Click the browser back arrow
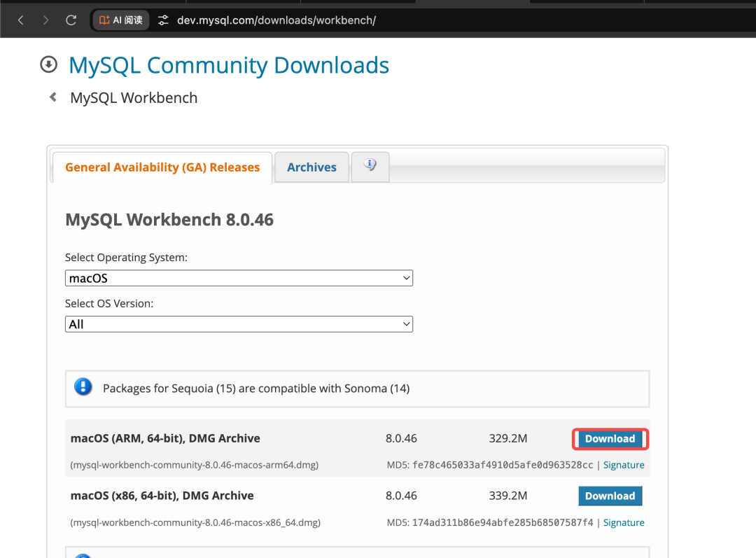 [x=21, y=20]
